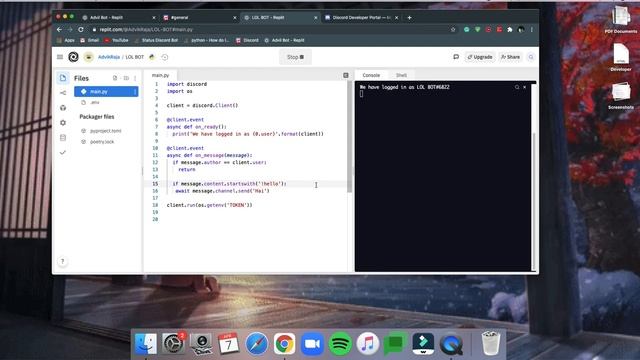This screenshot has width=640, height=360.
Task: Open the Files panel in Replit sidebar
Action: [63, 78]
